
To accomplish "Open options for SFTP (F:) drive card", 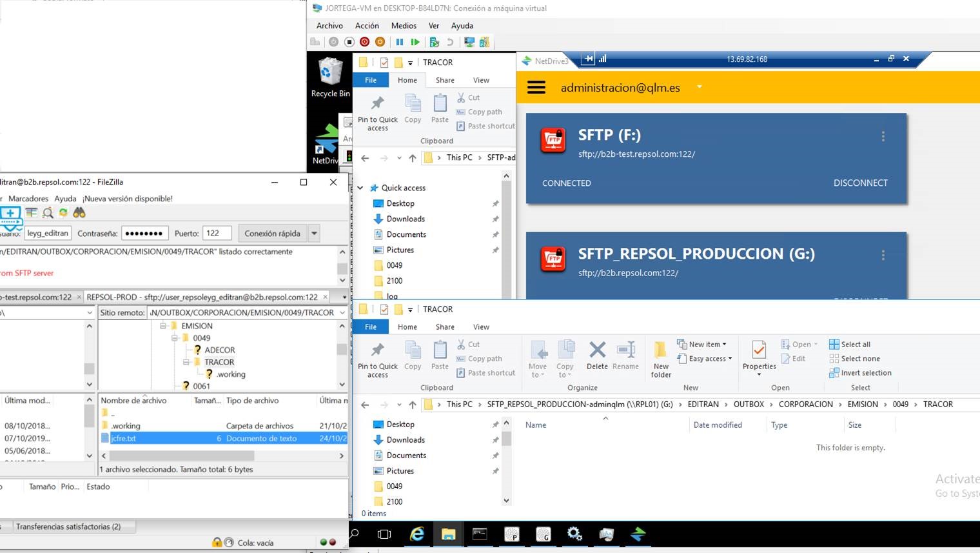I will click(883, 136).
